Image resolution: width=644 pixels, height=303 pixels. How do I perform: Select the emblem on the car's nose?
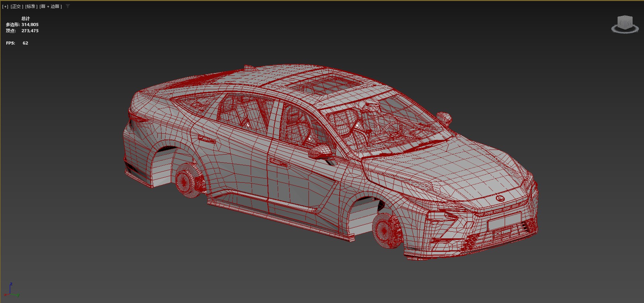click(500, 198)
